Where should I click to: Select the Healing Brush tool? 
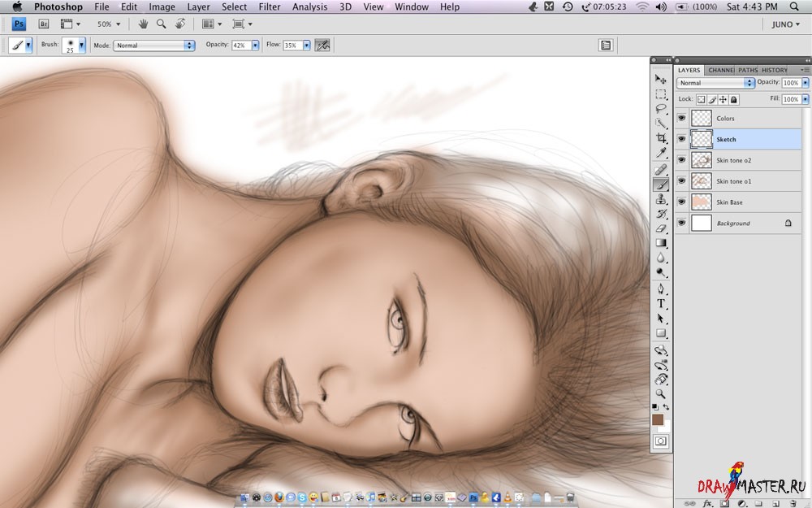661,170
